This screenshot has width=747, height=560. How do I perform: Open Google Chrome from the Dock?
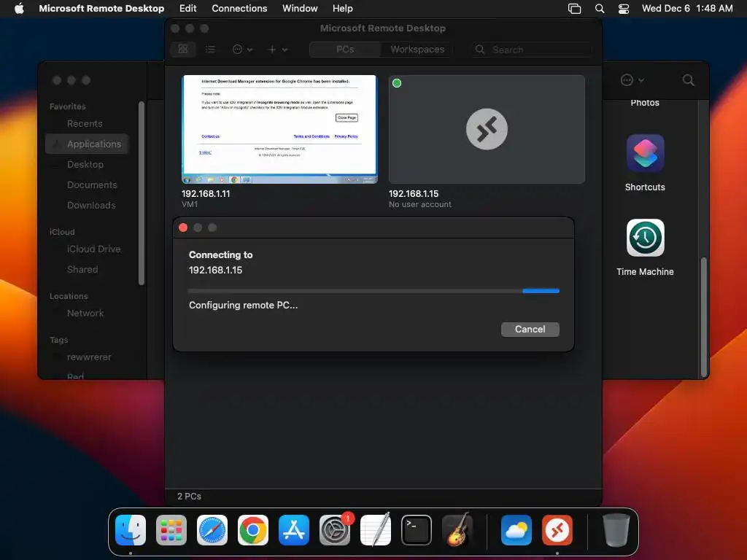(x=253, y=530)
